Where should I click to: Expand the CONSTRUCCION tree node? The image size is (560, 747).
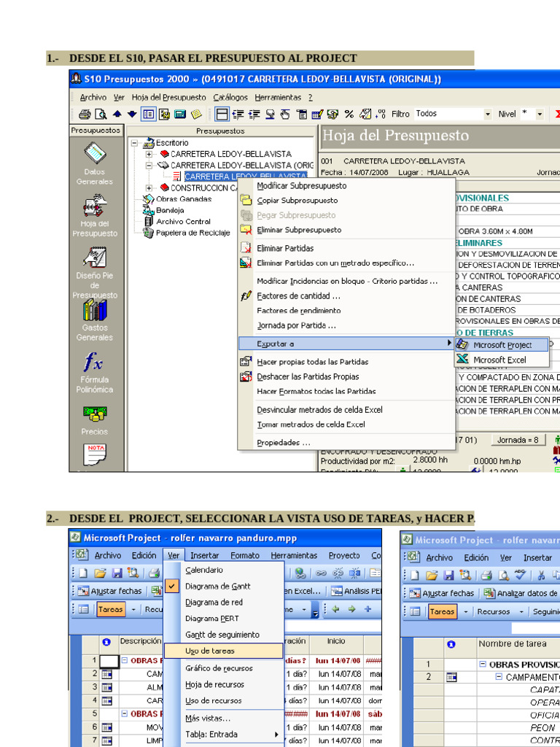click(149, 187)
